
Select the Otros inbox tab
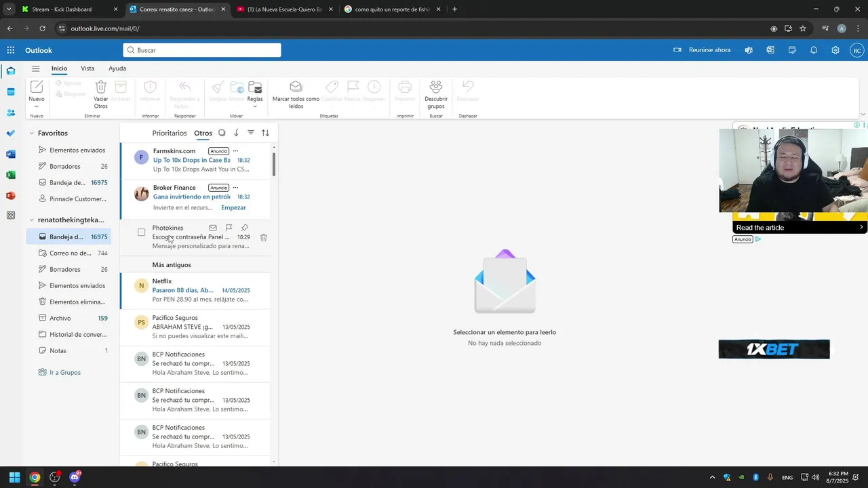[203, 134]
